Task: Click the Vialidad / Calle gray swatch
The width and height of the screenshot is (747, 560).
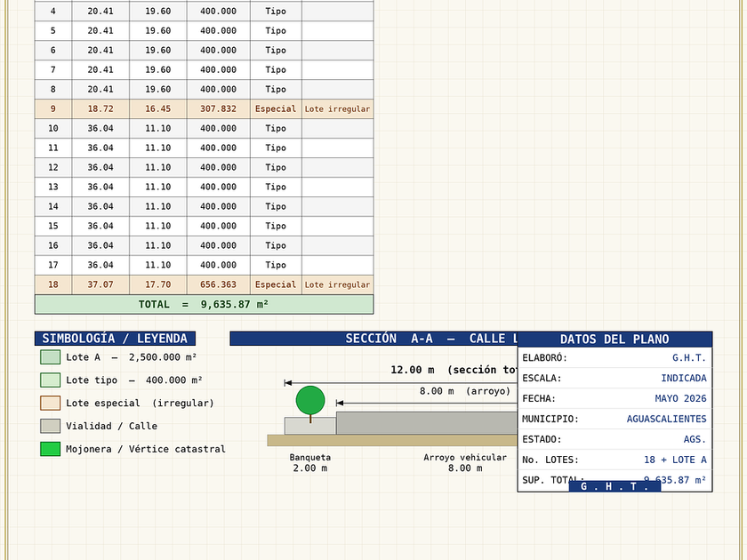Action: pyautogui.click(x=51, y=426)
